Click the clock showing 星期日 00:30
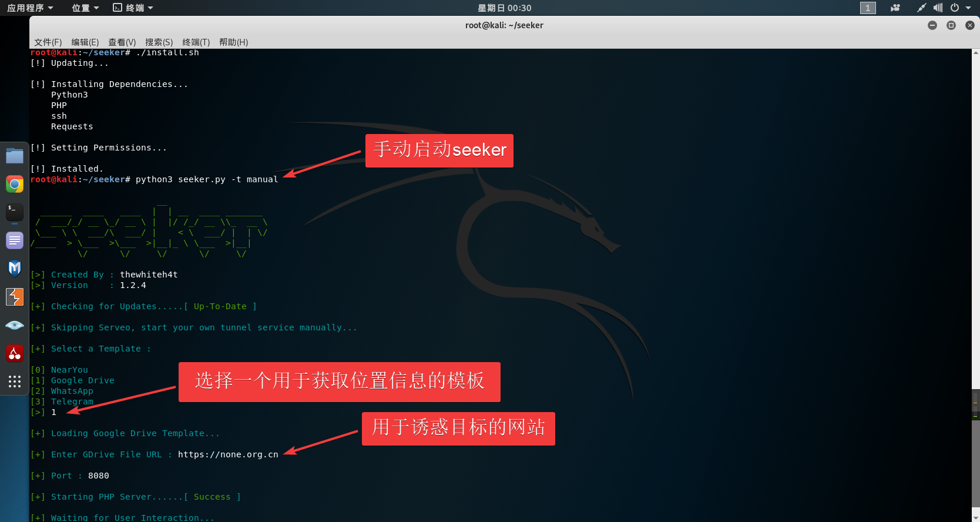Image resolution: width=980 pixels, height=522 pixels. click(504, 8)
